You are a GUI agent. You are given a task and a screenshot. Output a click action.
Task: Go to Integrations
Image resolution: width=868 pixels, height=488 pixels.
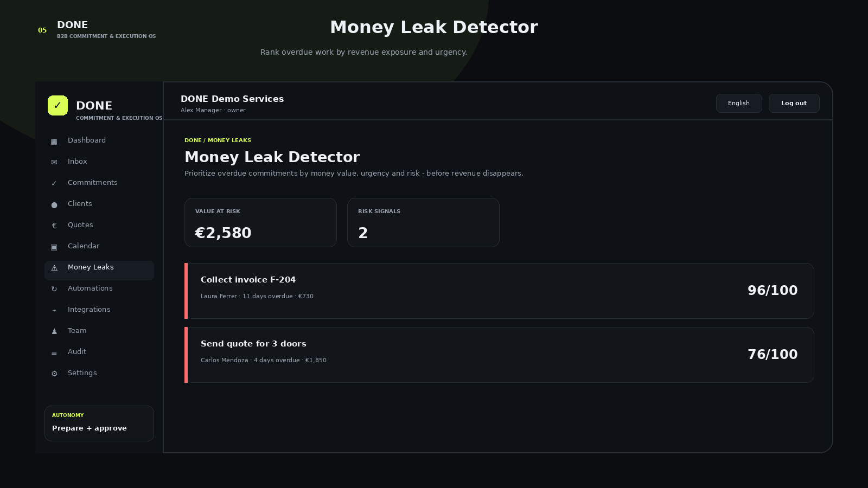tap(99, 310)
